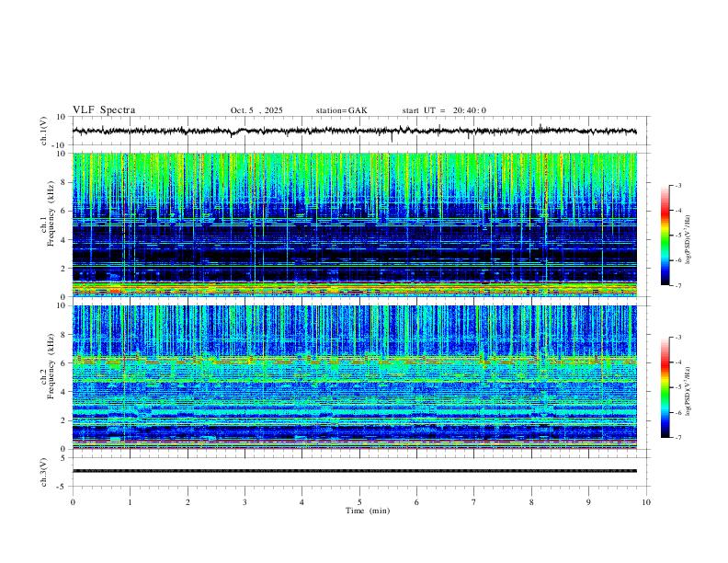Click time axis tick label "8"

pyautogui.click(x=531, y=502)
